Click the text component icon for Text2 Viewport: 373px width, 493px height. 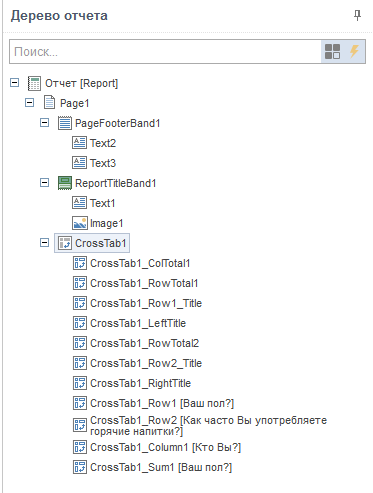(79, 143)
